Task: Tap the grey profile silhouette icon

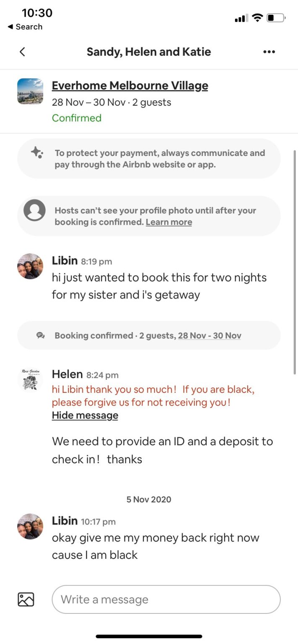Action: (34, 210)
